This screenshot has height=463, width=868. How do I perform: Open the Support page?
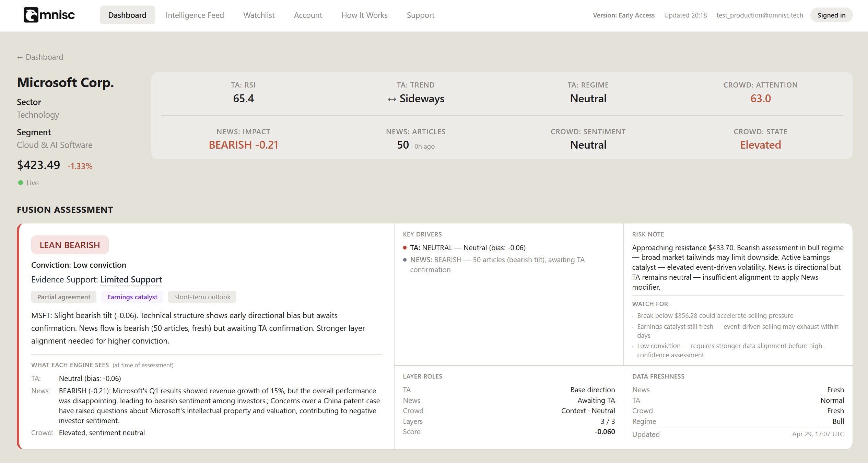pos(420,15)
